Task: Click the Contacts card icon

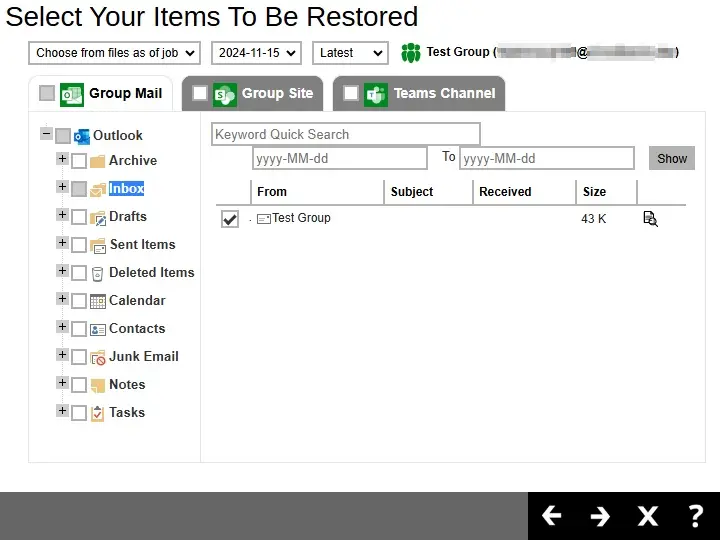Action: [98, 330]
